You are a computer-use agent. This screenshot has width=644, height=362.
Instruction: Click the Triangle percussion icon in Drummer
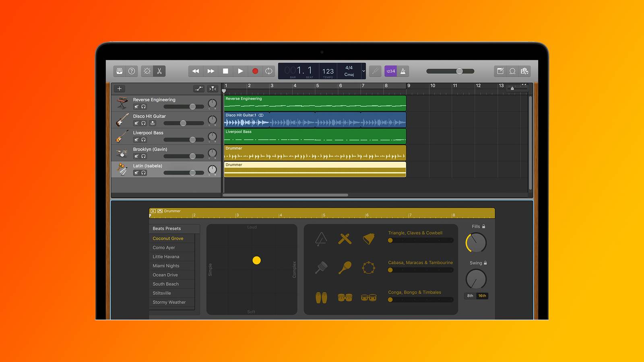(x=321, y=239)
